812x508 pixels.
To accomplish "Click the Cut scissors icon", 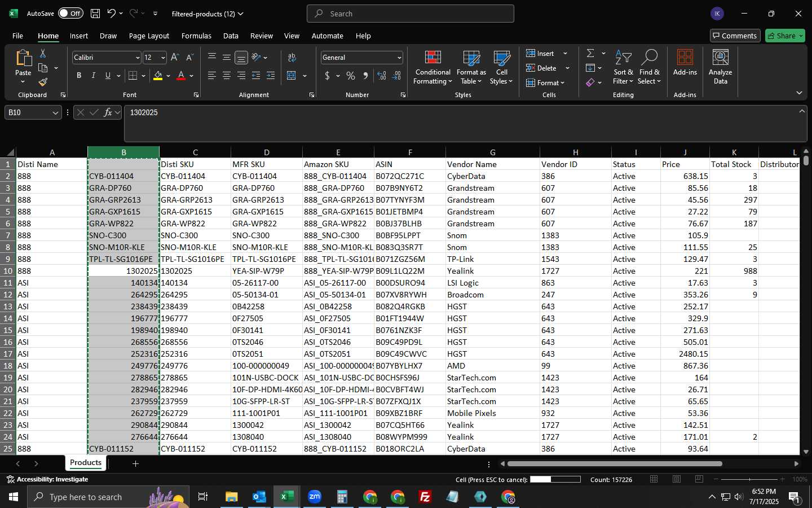I will pyautogui.click(x=43, y=54).
